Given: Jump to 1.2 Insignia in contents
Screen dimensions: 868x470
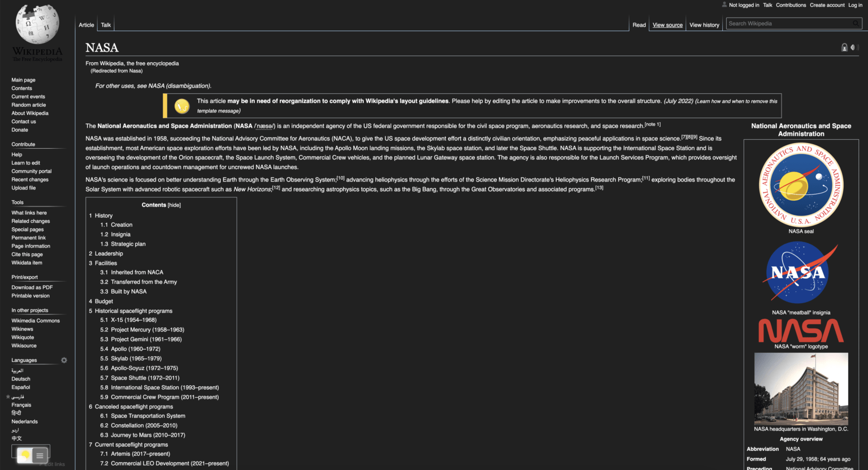Looking at the screenshot, I should pyautogui.click(x=120, y=235).
